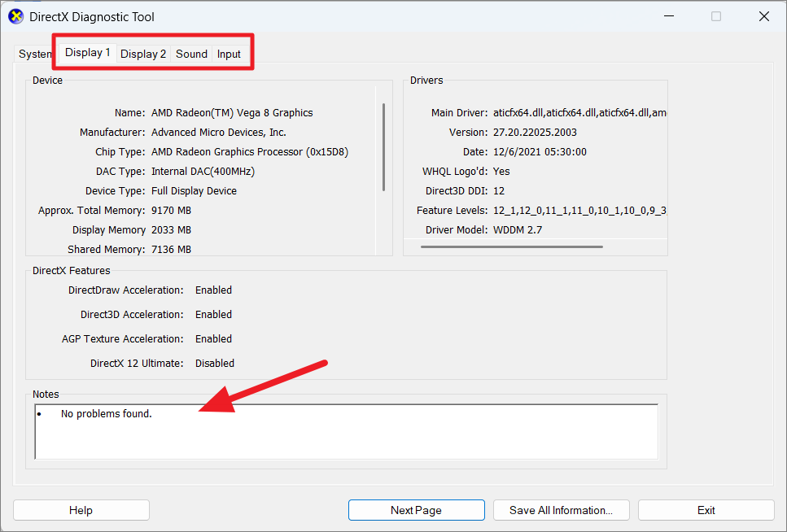The image size is (787, 532).
Task: Click shared memory value '7136 MB'
Action: pyautogui.click(x=171, y=250)
